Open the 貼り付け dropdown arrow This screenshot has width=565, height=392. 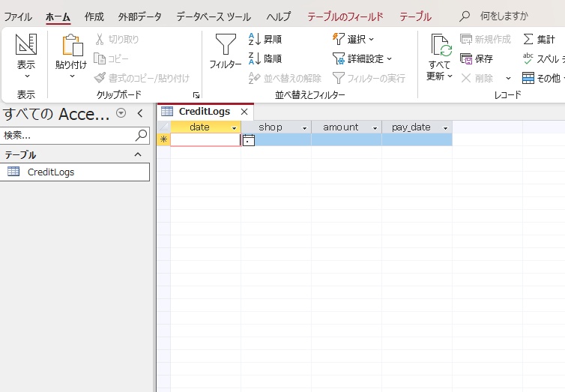point(72,76)
